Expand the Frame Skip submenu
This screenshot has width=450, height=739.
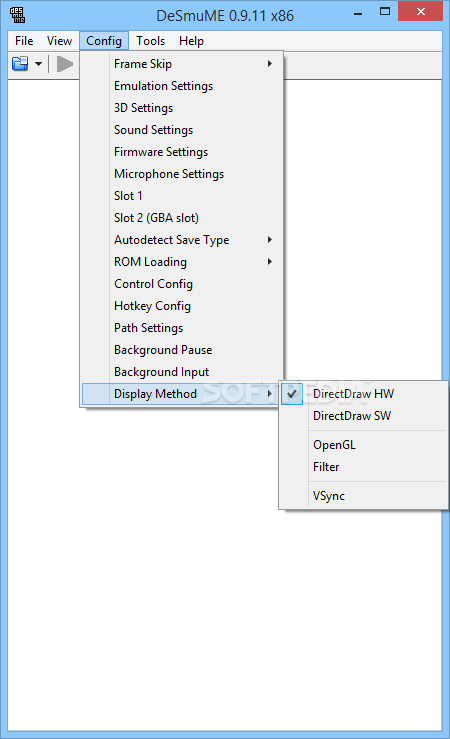pos(182,64)
